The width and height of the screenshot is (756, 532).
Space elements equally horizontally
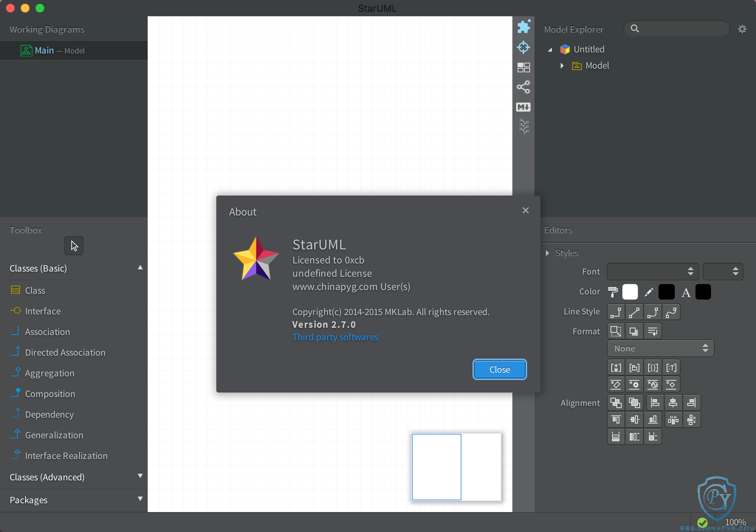tap(673, 419)
